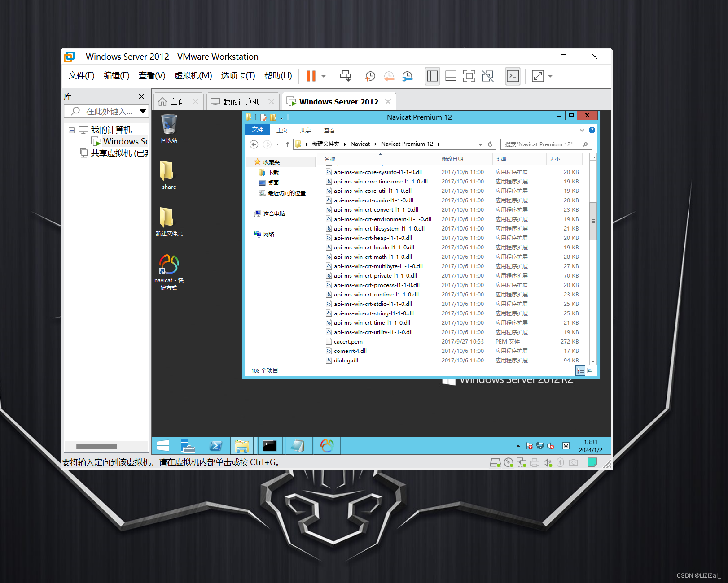The height and width of the screenshot is (583, 728).
Task: Open the library search dropdown arrow
Action: pos(143,111)
